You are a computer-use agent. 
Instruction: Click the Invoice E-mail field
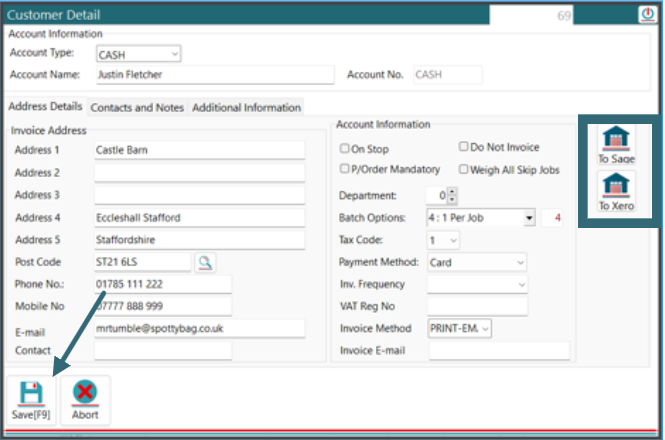[x=499, y=351]
